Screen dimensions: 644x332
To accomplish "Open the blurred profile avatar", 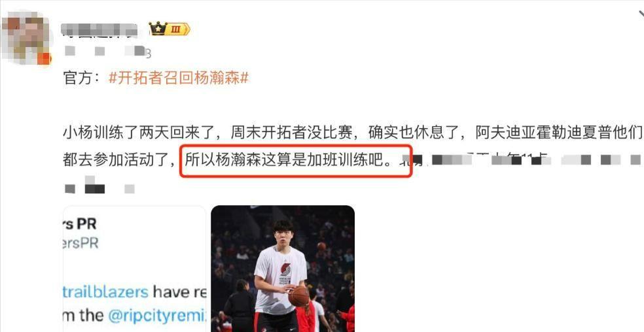I will pyautogui.click(x=26, y=39).
